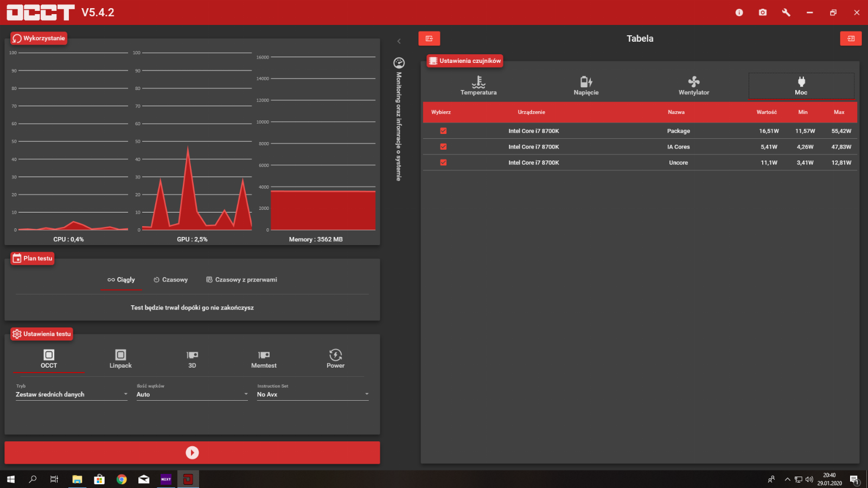Click the Package value 16,51W
The image size is (868, 488).
769,131
